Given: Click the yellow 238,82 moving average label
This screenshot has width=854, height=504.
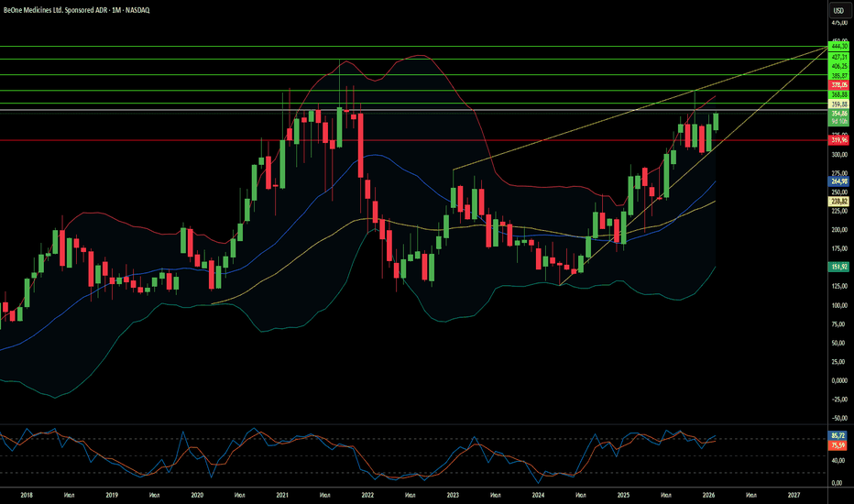Looking at the screenshot, I should (838, 201).
